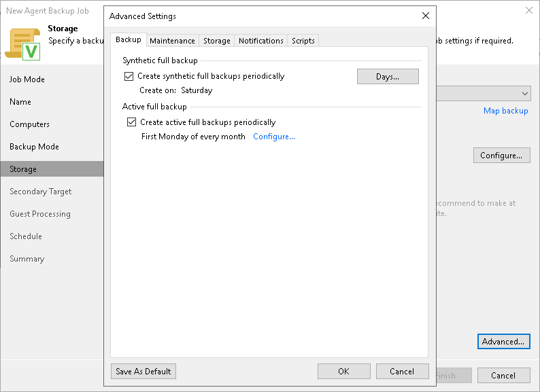540x392 pixels.
Task: Go to Job Mode wizard step
Action: (x=27, y=79)
